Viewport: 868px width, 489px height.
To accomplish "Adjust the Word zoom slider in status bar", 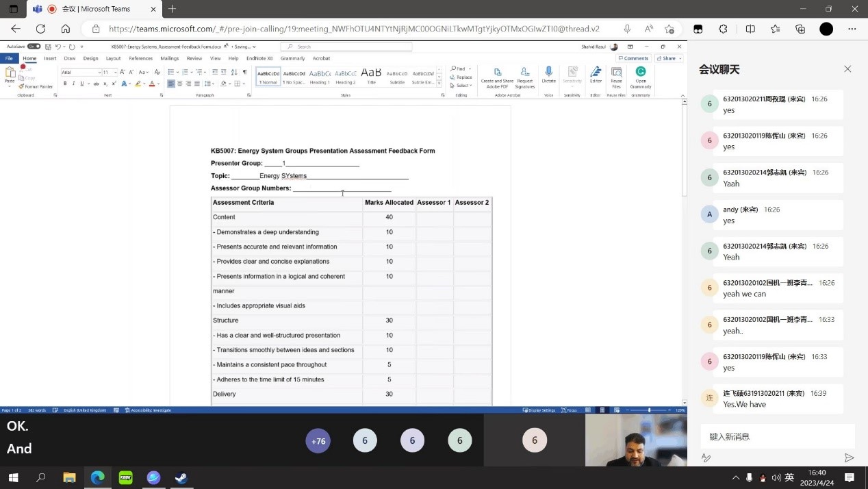I will [x=649, y=410].
